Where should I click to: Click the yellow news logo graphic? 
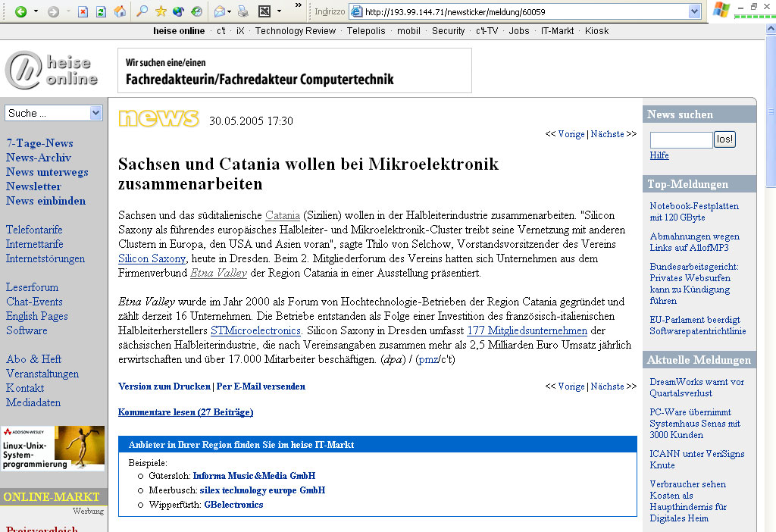[159, 119]
